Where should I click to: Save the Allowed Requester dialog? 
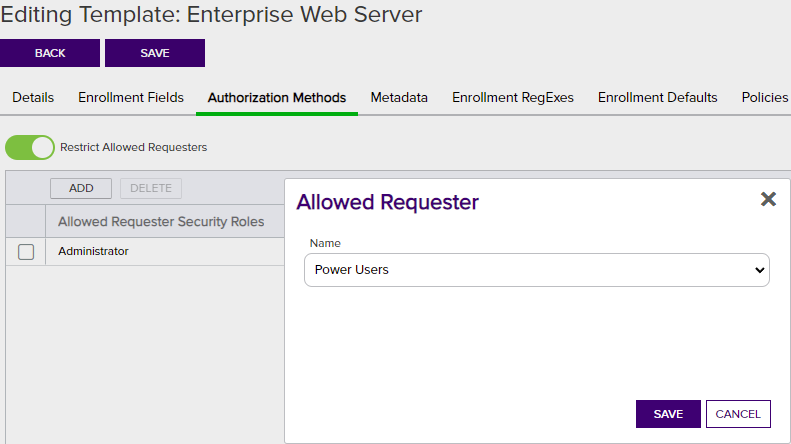(x=668, y=414)
